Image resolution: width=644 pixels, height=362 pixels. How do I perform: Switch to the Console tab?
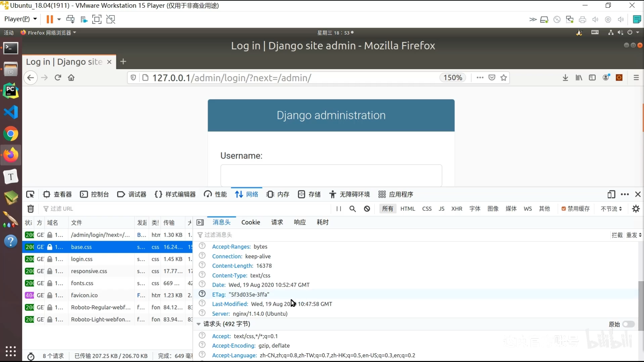(95, 194)
